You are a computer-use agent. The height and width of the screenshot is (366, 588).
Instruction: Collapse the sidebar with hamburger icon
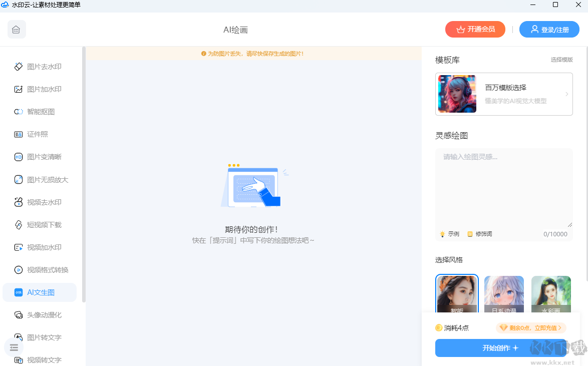click(14, 347)
